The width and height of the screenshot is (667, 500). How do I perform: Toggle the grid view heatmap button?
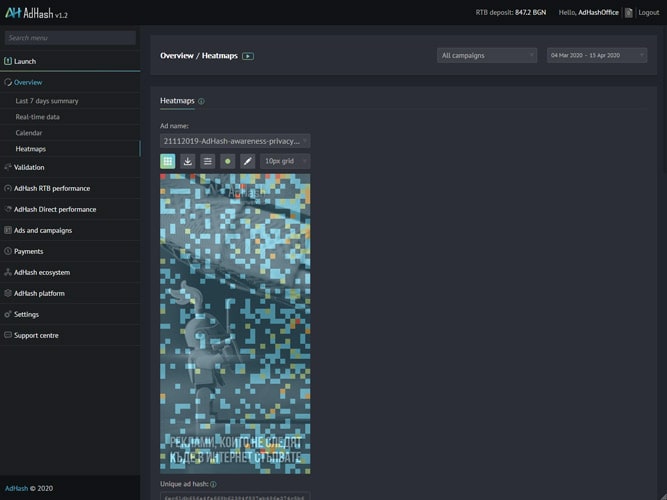pyautogui.click(x=168, y=161)
